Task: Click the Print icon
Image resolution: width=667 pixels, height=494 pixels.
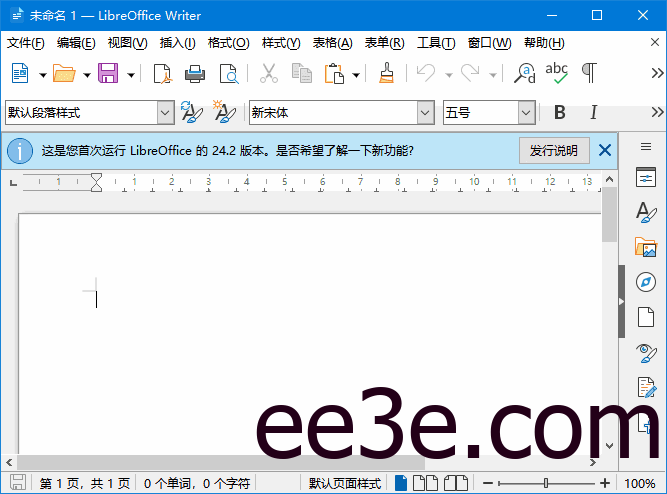Action: pos(195,74)
